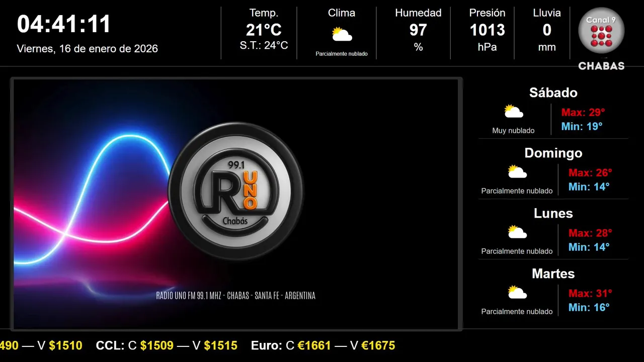Image resolution: width=644 pixels, height=362 pixels.
Task: Click Sábado forecast weather icon
Action: (514, 112)
